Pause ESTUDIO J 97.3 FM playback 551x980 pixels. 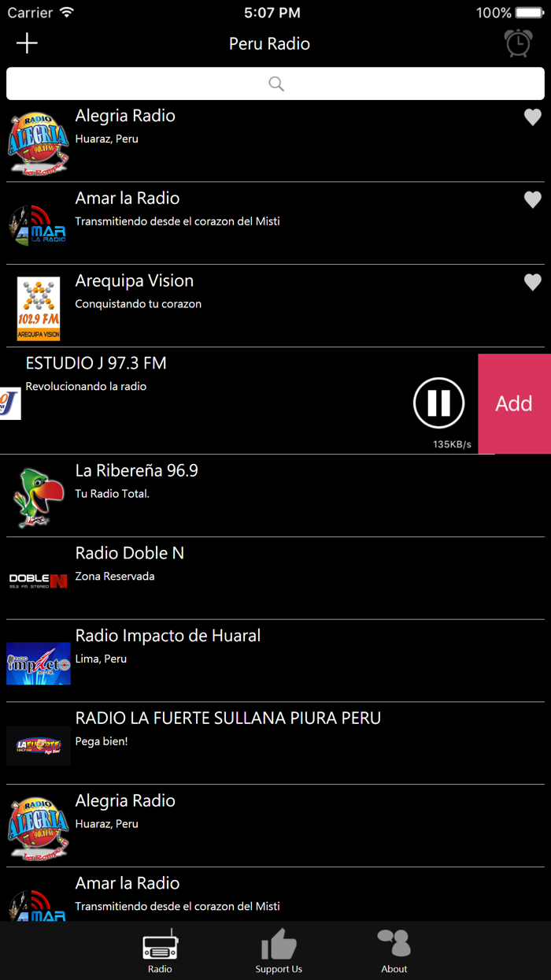pos(438,403)
